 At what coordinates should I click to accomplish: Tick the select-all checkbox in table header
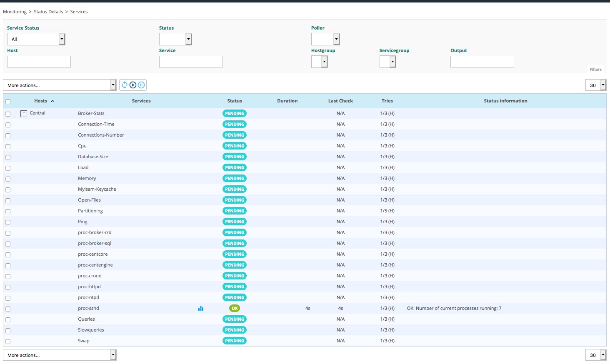tap(8, 101)
